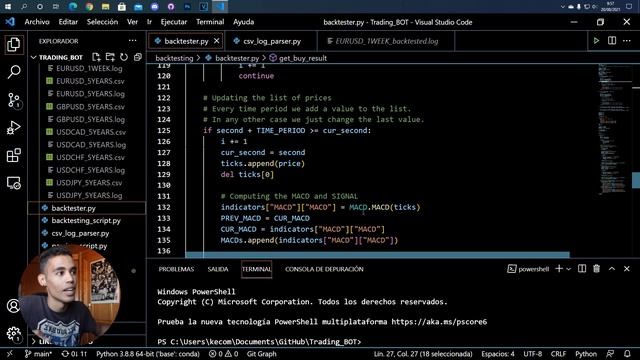This screenshot has width=640, height=360.
Task: Open GBPUSD_5YEARS.log in explorer
Action: (90, 119)
